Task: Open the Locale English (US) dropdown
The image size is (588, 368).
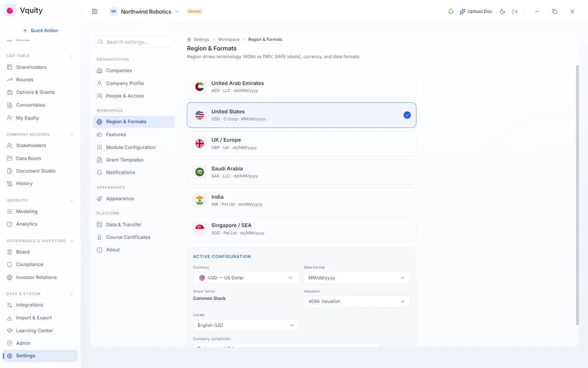Action: point(246,325)
